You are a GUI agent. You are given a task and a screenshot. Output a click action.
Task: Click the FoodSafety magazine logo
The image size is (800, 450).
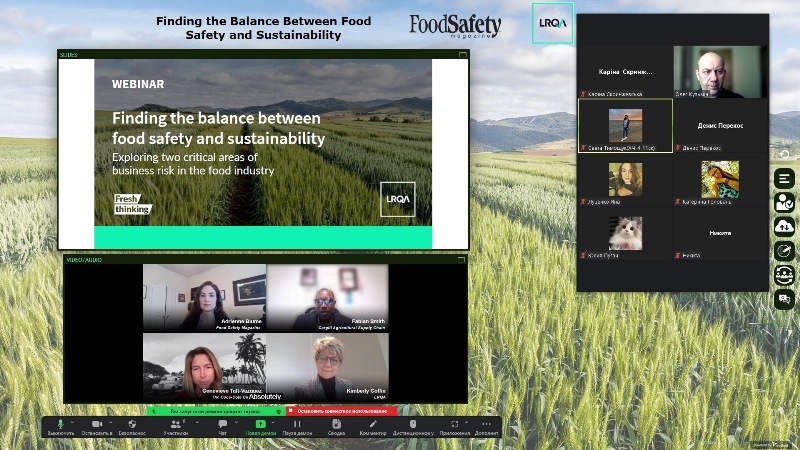[455, 26]
